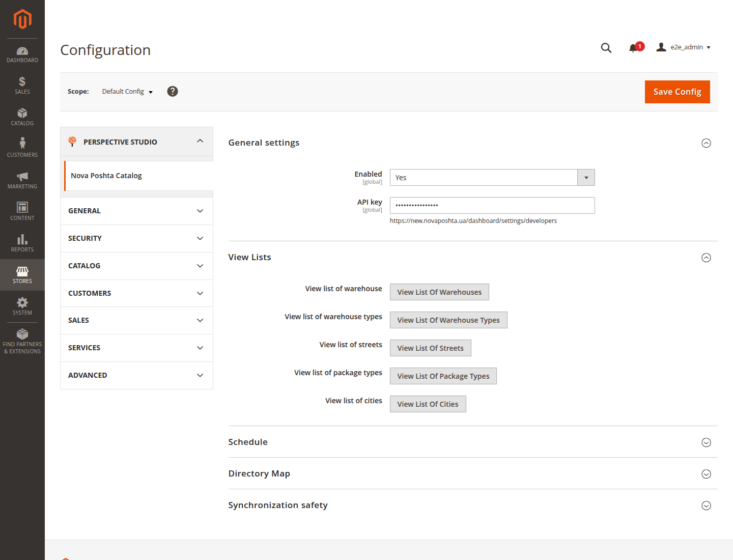The width and height of the screenshot is (733, 560).
Task: Open the Content layout icon menu
Action: 22,211
